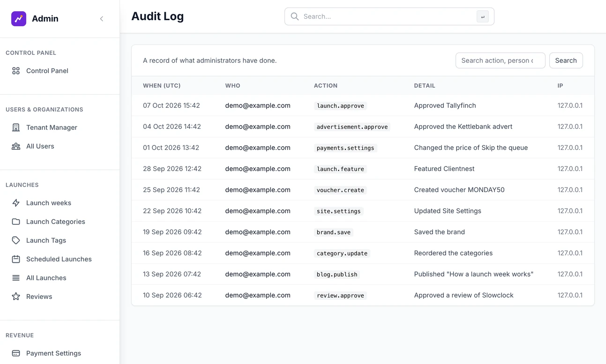
Task: Click the Scheduled Launches calendar icon
Action: pos(16,259)
